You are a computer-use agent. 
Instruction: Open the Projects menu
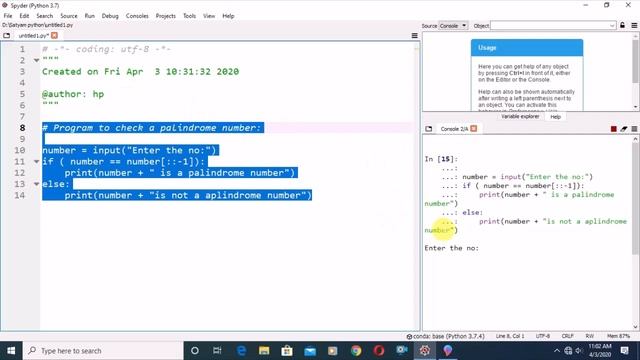165,16
